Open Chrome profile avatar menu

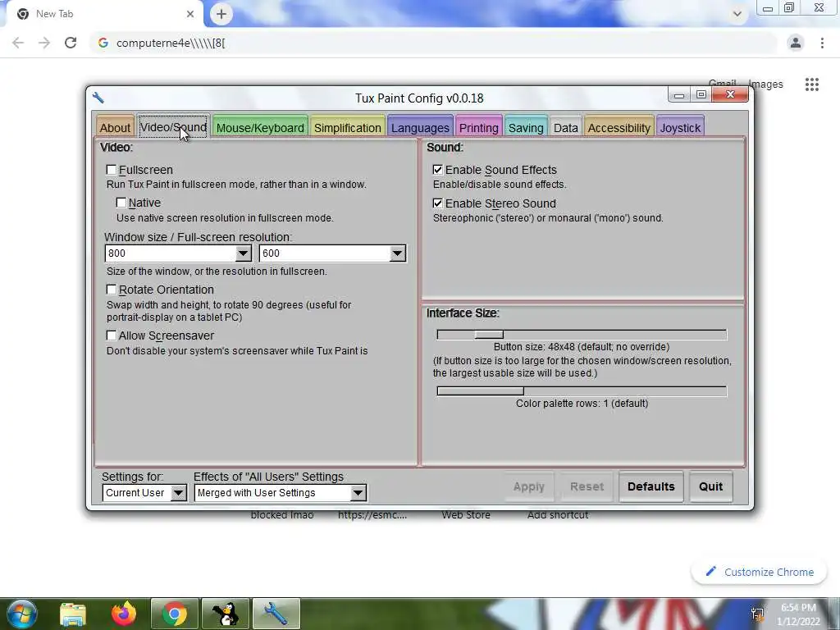pos(796,43)
